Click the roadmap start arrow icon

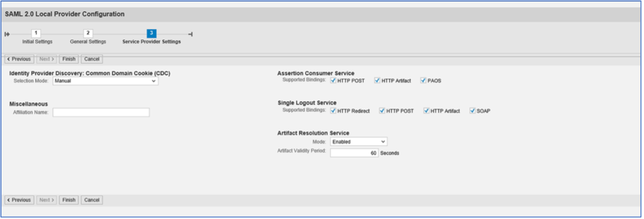(x=7, y=34)
